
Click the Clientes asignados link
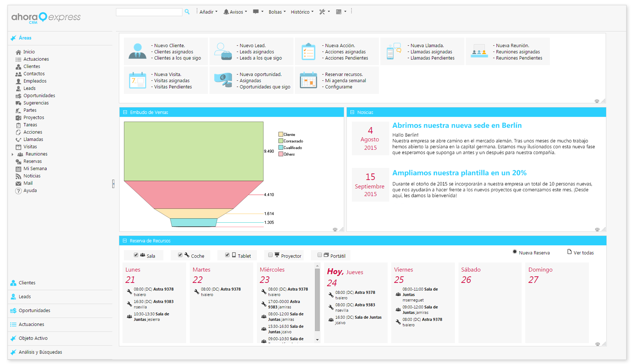174,52
